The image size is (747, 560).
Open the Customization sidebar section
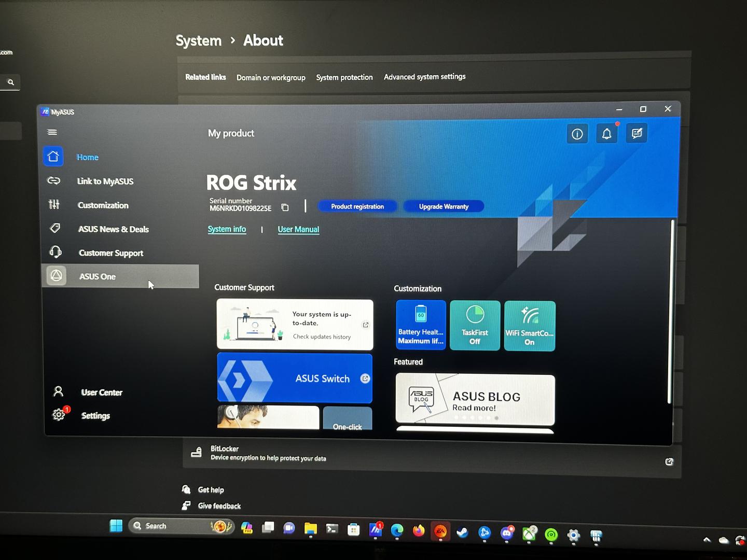click(x=103, y=205)
